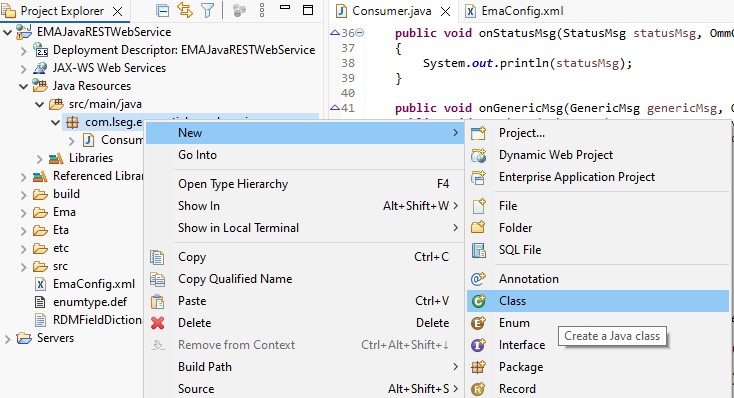This screenshot has width=734, height=398.
Task: Choose Go Into from the context menu
Action: (305, 155)
